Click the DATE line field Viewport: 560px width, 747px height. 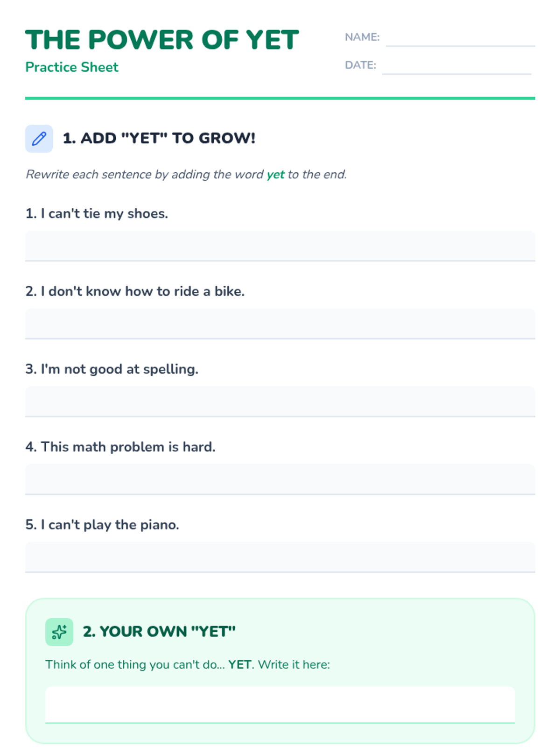tap(457, 65)
